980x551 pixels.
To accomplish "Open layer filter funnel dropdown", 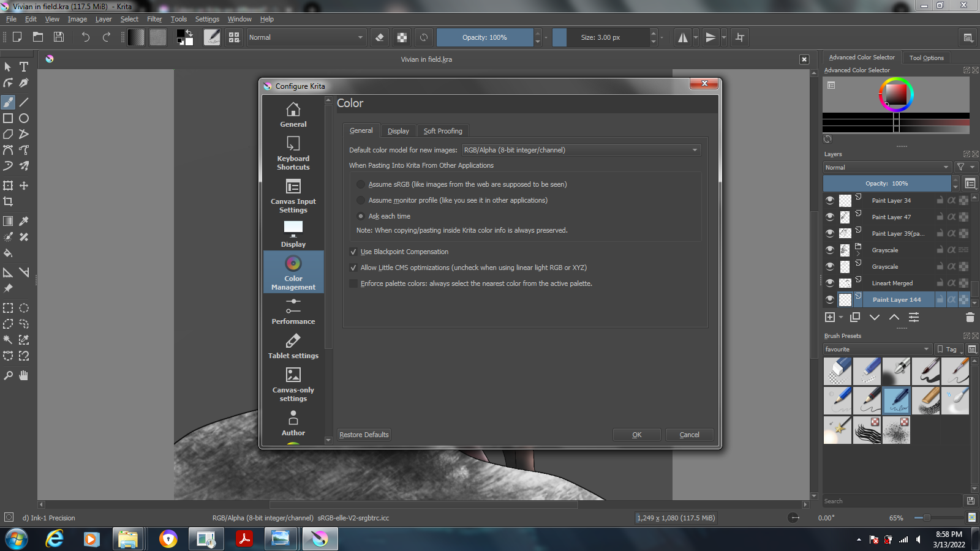I will (965, 167).
